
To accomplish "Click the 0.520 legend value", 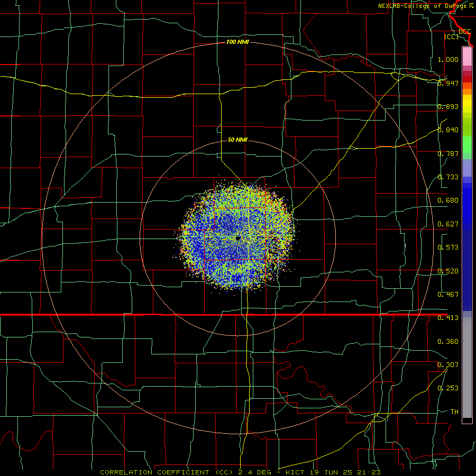I will 448,271.
